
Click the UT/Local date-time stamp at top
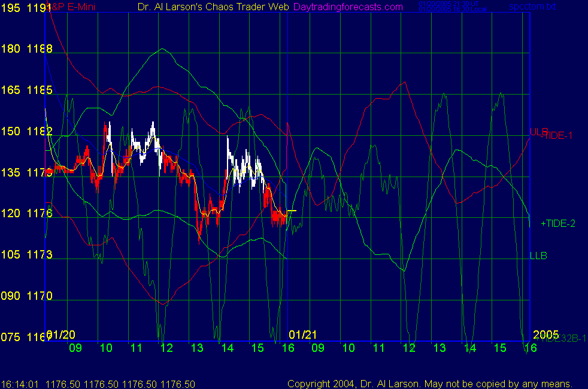coord(444,7)
